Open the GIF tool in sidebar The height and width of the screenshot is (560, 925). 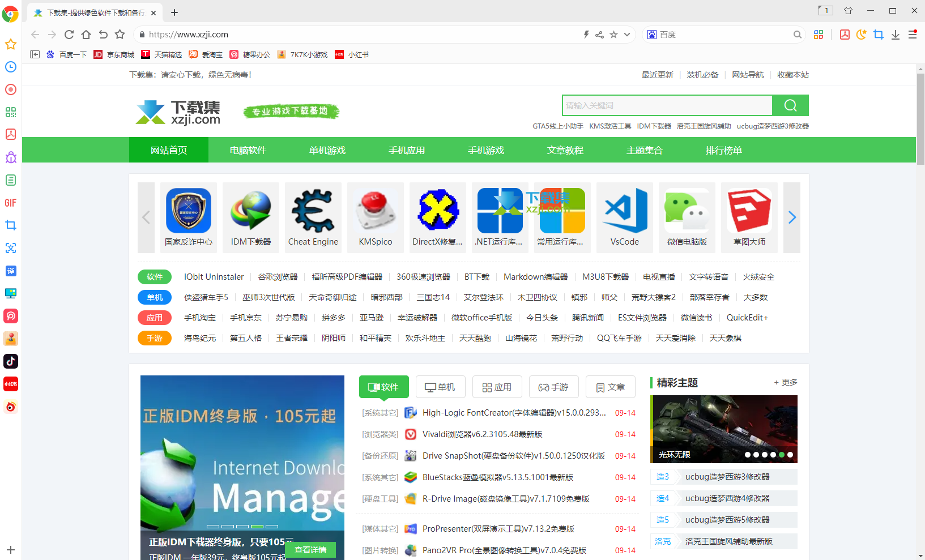coord(11,203)
